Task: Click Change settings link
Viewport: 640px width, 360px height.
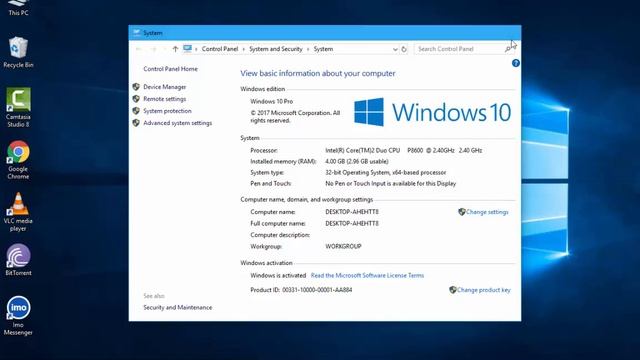Action: pos(487,212)
